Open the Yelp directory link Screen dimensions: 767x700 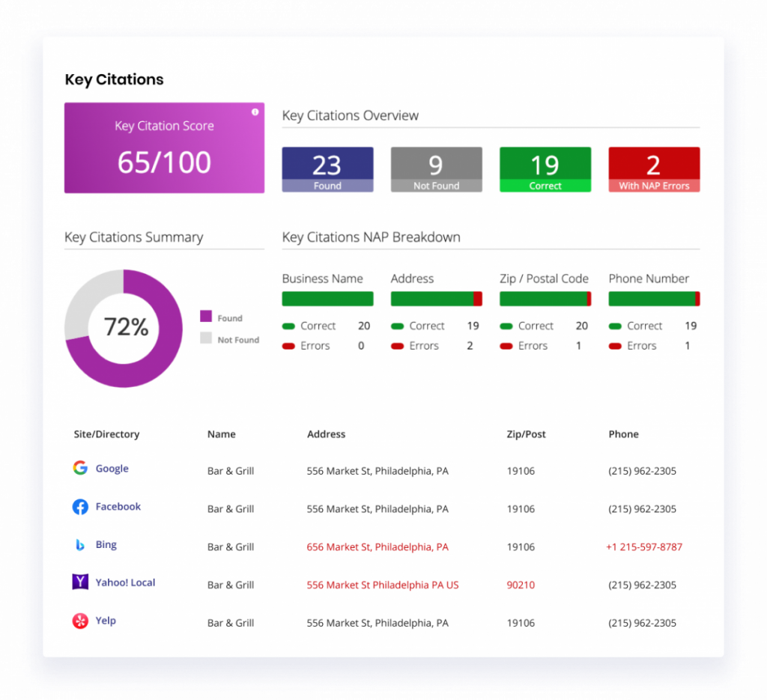coord(106,621)
